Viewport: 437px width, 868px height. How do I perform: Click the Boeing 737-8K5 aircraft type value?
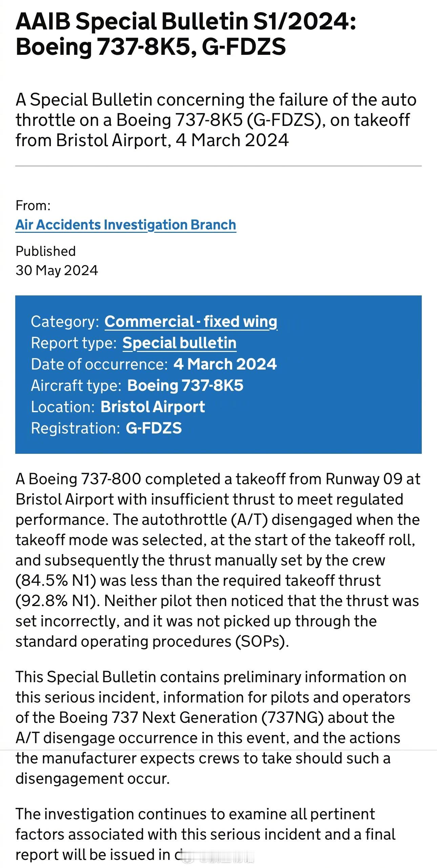[x=185, y=386]
